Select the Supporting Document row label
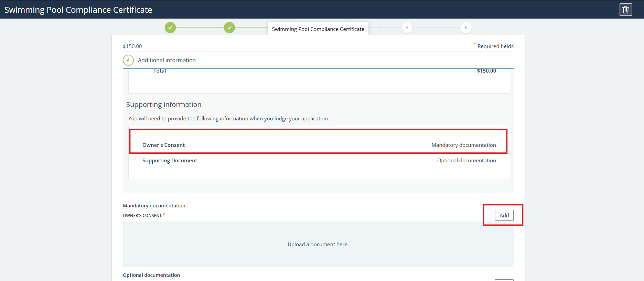 pyautogui.click(x=170, y=161)
